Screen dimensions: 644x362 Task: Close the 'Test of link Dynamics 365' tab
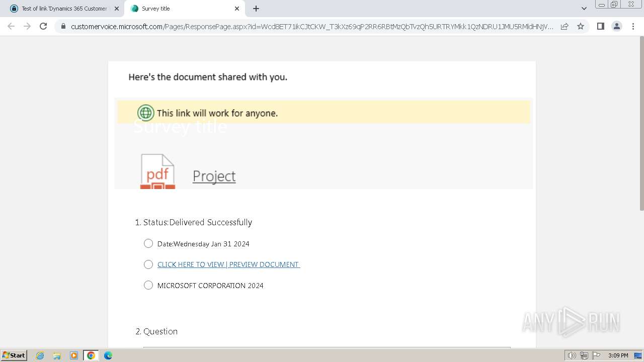tap(117, 9)
